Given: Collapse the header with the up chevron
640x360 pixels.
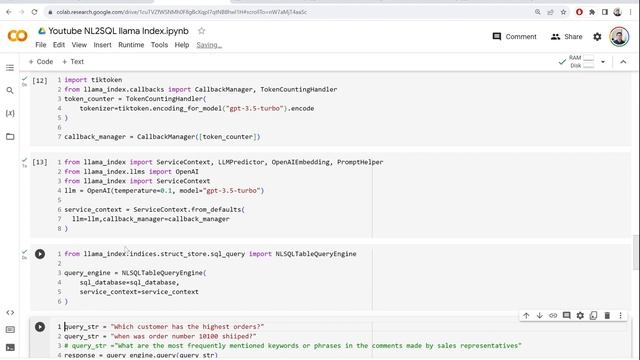Looking at the screenshot, I should [623, 62].
